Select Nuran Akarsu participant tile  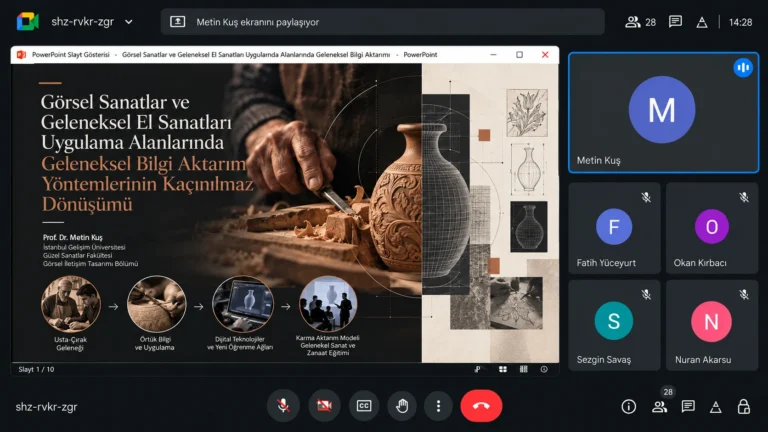point(712,325)
